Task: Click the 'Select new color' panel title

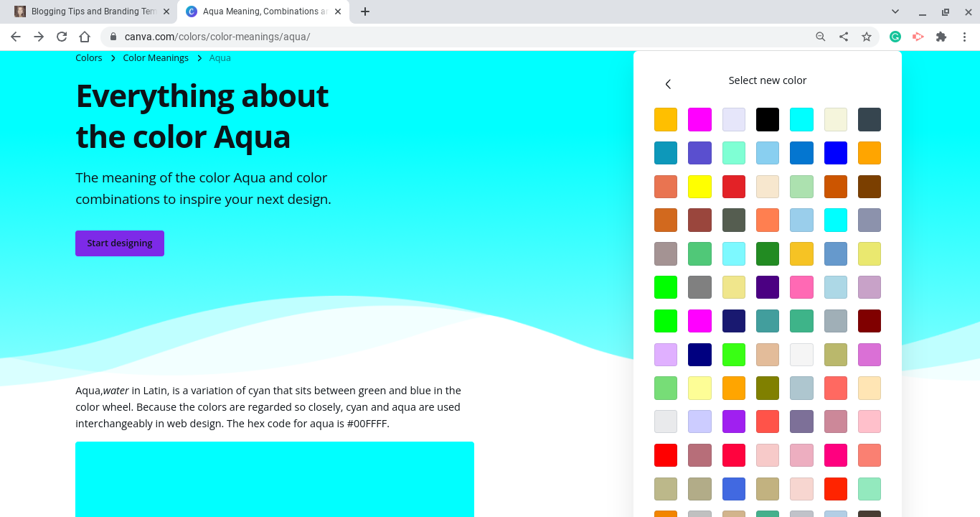Action: tap(768, 80)
